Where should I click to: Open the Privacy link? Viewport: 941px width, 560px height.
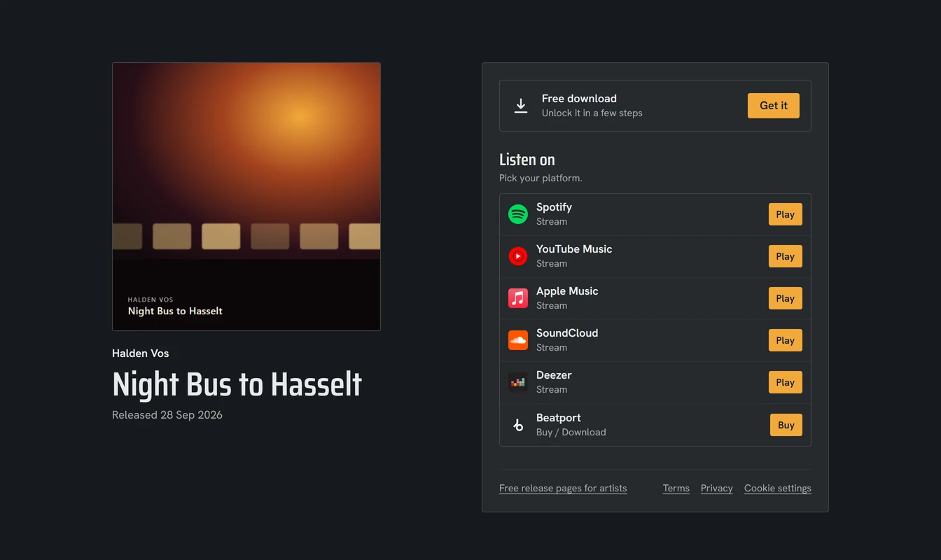click(717, 488)
